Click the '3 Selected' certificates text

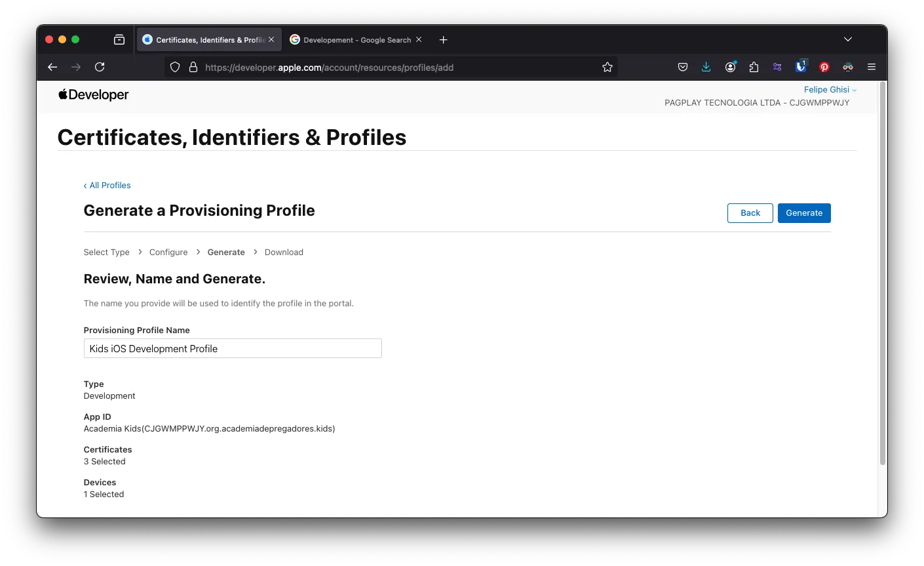pyautogui.click(x=104, y=462)
